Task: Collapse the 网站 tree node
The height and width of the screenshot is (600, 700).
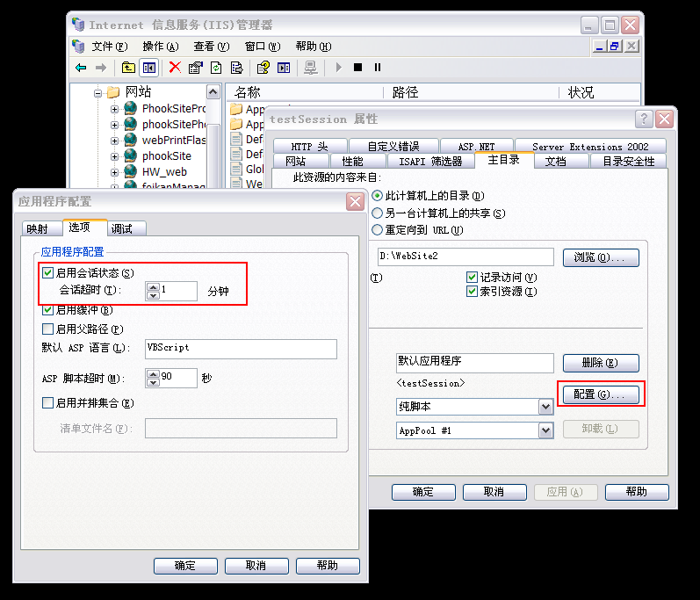Action: pos(97,93)
